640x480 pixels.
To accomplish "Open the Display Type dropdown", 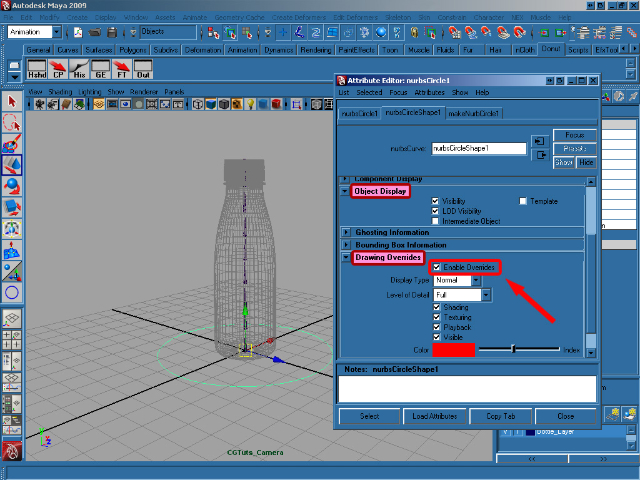I will coord(457,281).
